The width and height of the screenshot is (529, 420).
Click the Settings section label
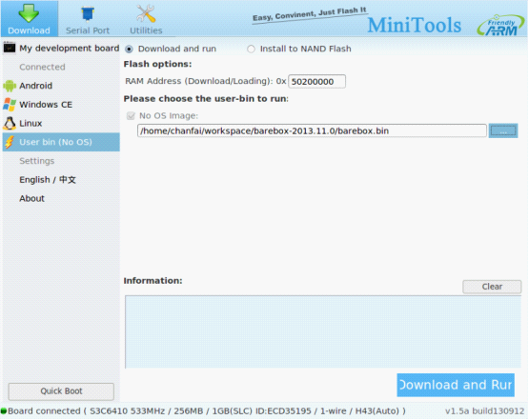37,161
